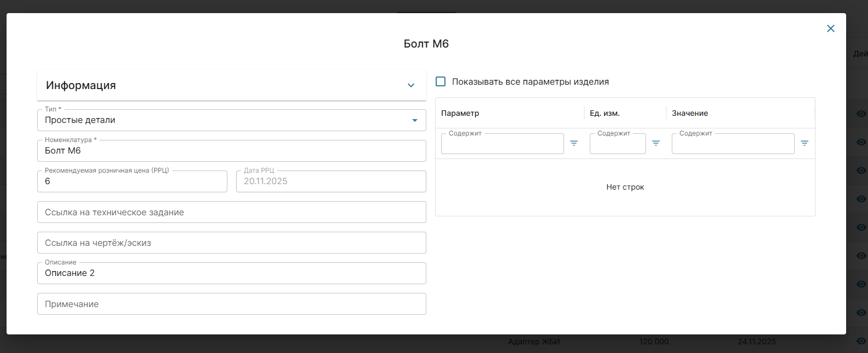Click into the Описание text field
Screen dimensions: 868x353
pos(231,273)
